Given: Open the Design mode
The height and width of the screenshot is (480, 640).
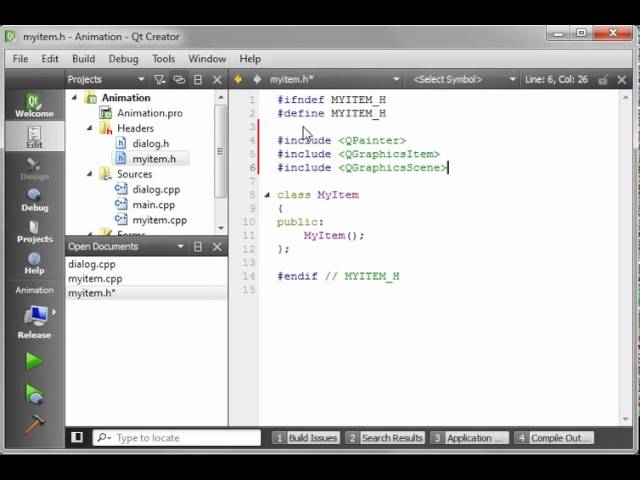Looking at the screenshot, I should (x=34, y=169).
